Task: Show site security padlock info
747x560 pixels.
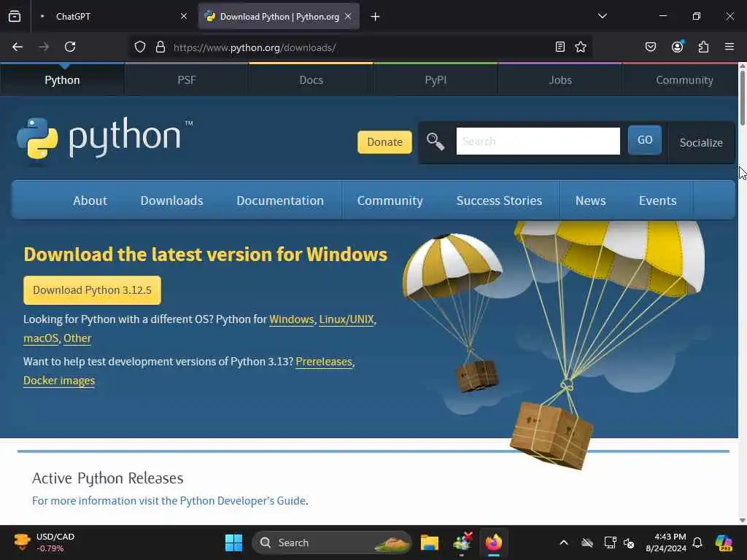Action: click(x=160, y=47)
